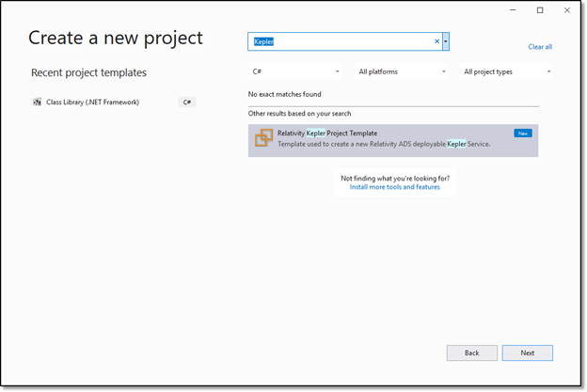Viewport: 587px width, 392px height.
Task: Open the All project types dropdown
Action: tap(506, 71)
